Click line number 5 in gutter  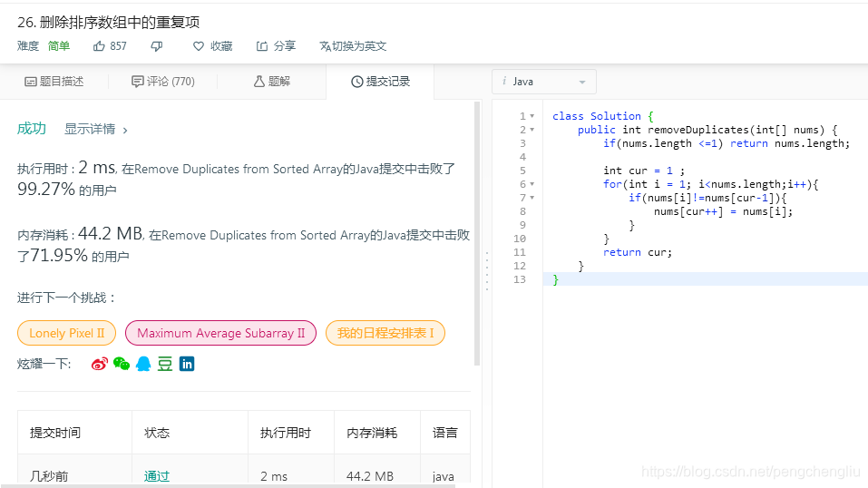(x=522, y=171)
